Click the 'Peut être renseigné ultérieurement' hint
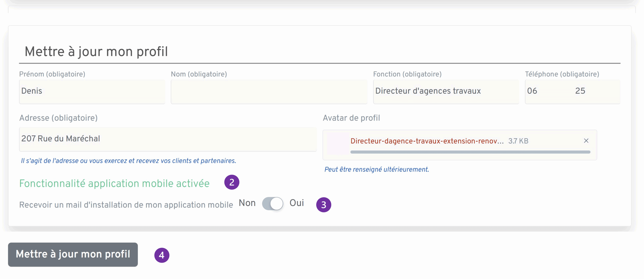The height and width of the screenshot is (279, 644). pos(377,169)
